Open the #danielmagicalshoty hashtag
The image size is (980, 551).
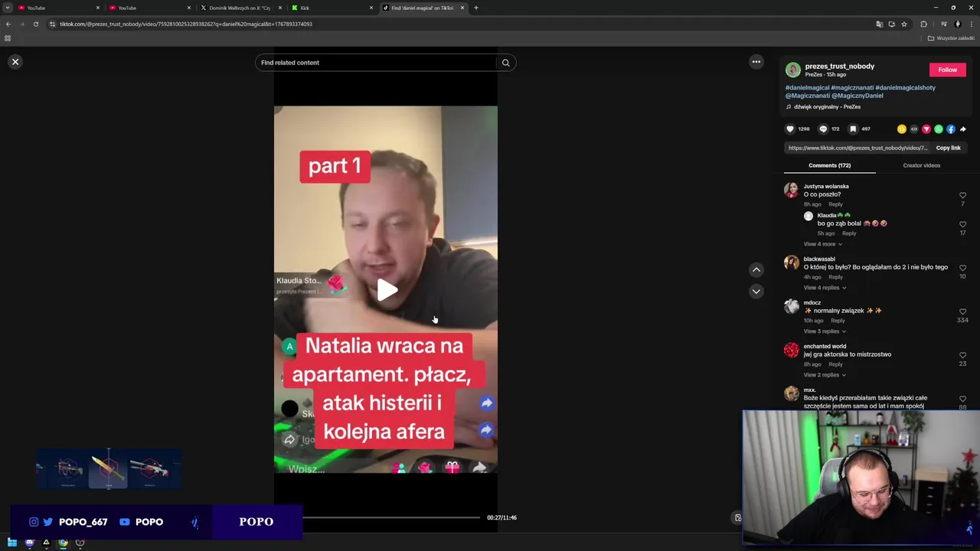tap(905, 87)
